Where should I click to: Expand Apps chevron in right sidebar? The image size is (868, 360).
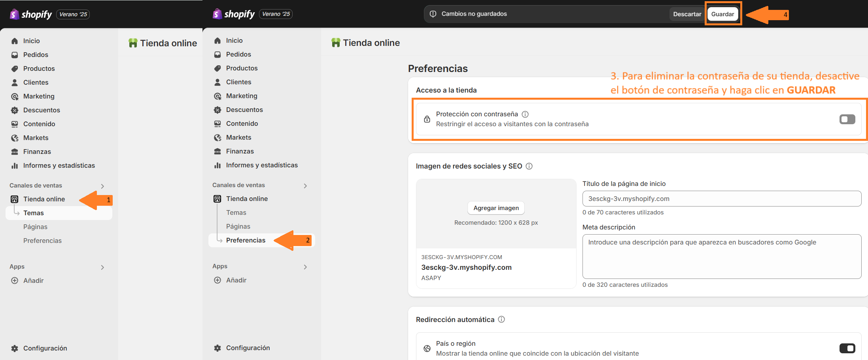305,267
